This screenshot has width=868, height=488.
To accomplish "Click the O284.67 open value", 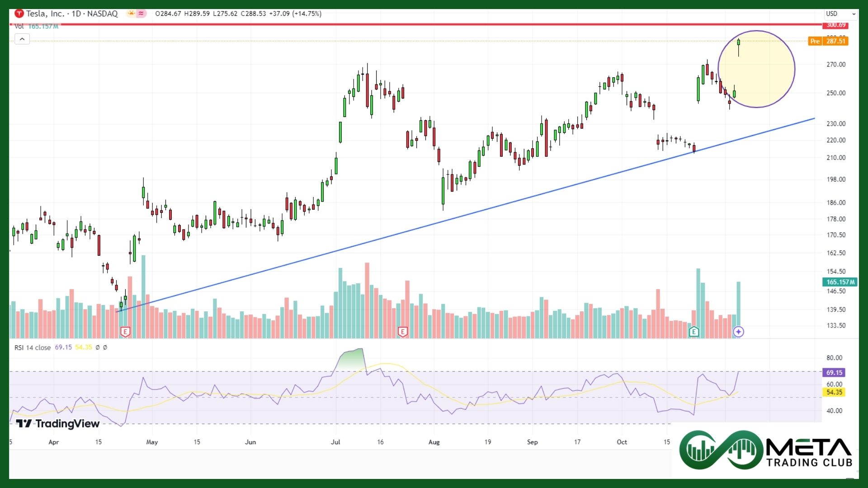I will click(168, 14).
